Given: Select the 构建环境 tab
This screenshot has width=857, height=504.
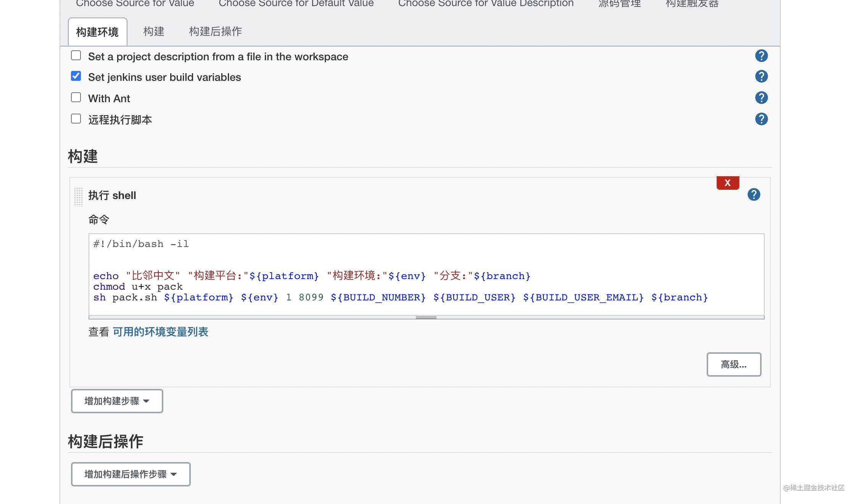Looking at the screenshot, I should pyautogui.click(x=97, y=32).
